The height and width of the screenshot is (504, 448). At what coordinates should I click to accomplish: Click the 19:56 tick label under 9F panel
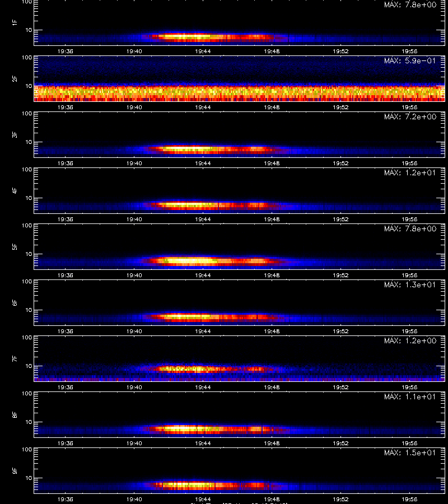409,499
